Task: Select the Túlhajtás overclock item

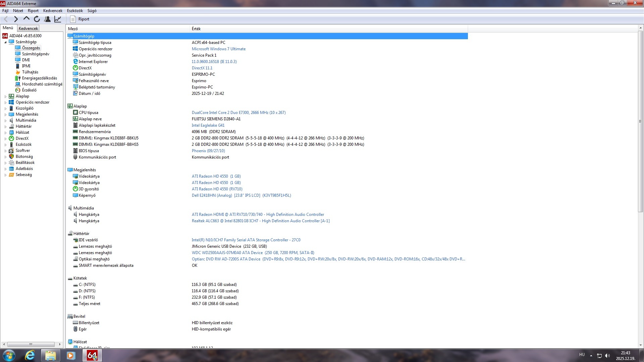Action: tap(30, 72)
